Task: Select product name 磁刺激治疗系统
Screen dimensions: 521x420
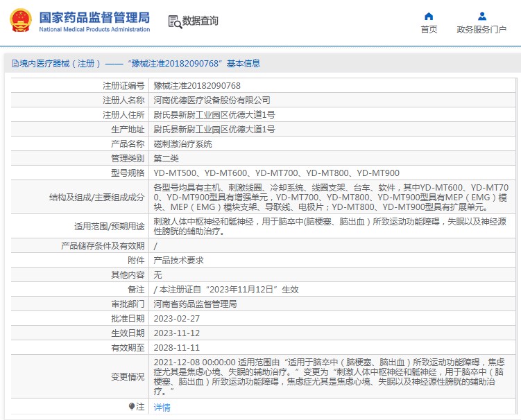Action: (182, 144)
